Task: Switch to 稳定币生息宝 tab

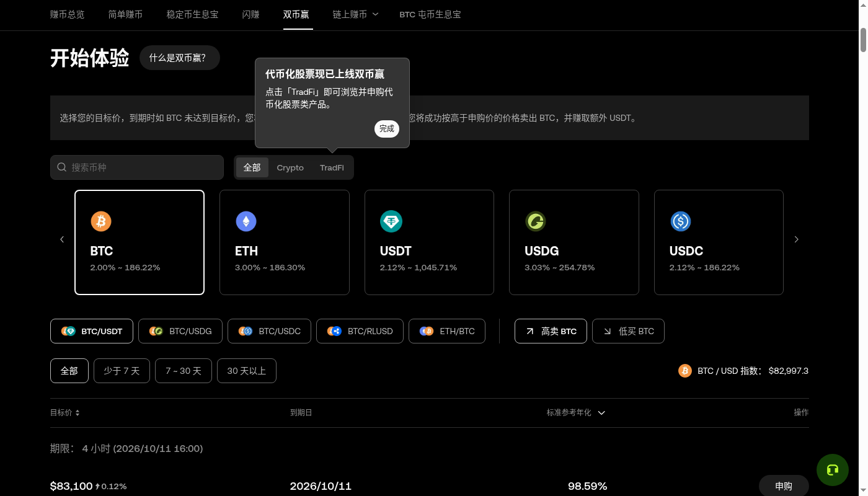Action: click(193, 14)
